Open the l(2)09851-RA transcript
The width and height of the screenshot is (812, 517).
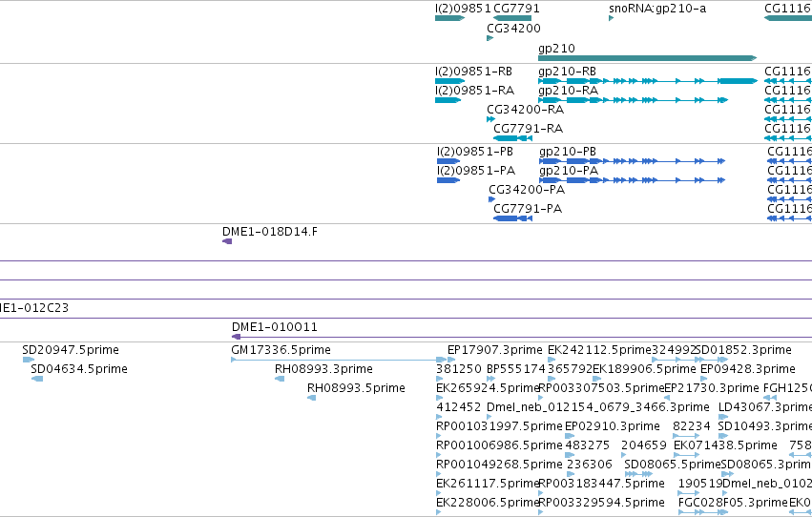tap(448, 100)
